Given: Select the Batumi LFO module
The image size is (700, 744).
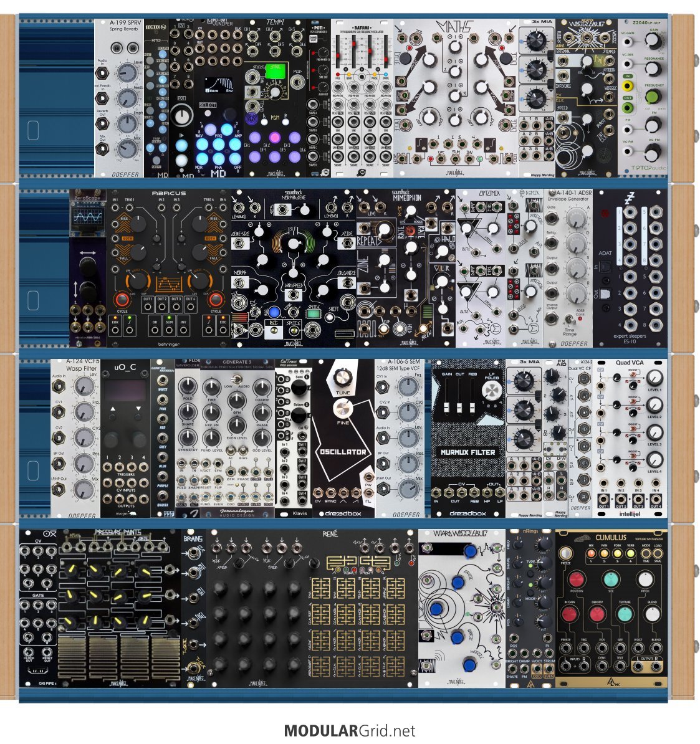Looking at the screenshot, I should [x=362, y=98].
